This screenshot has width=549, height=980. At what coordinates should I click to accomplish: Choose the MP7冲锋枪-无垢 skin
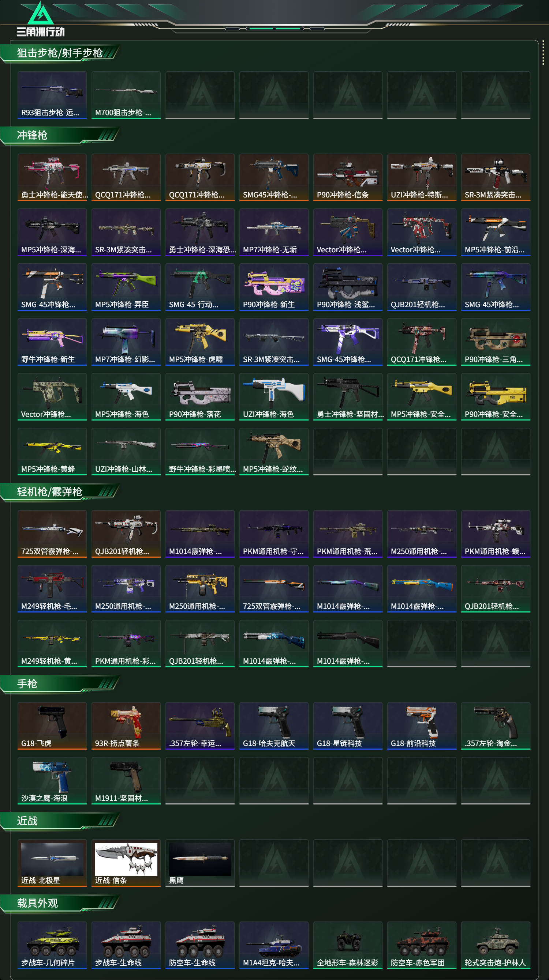(x=274, y=232)
